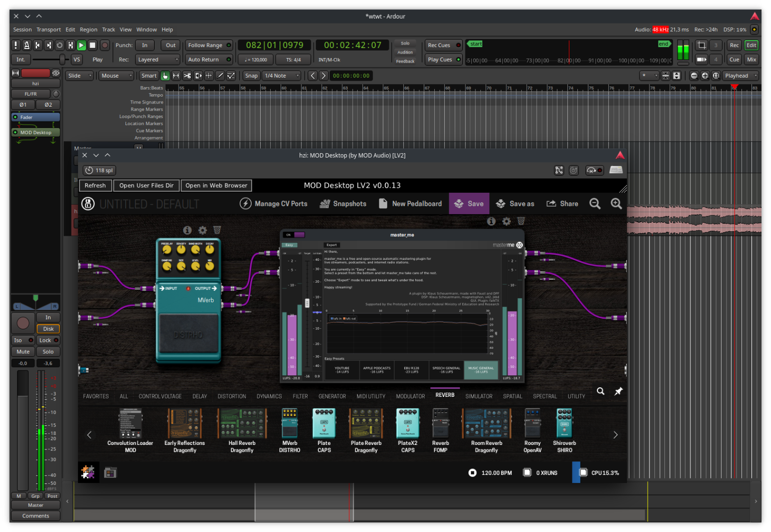Show MVerb plugin info icon
771x532 pixels.
tap(187, 230)
